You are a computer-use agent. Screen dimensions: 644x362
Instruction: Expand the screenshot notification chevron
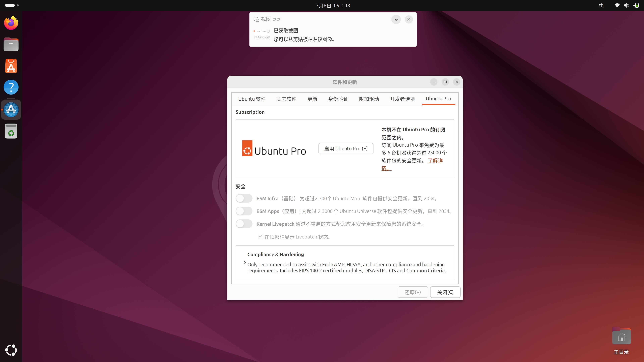pos(396,19)
